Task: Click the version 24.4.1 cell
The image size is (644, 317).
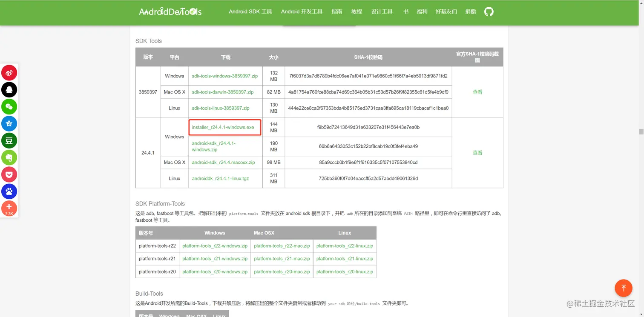Action: [x=148, y=153]
